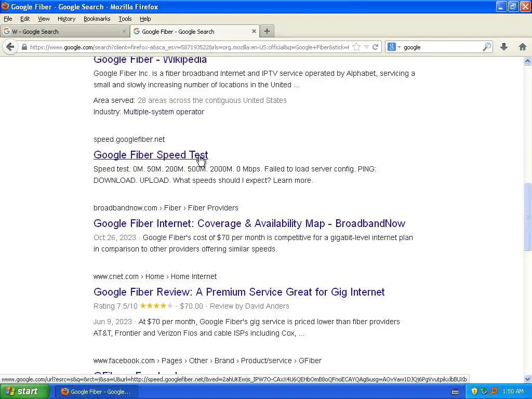Open the File menu
532x399 pixels.
tap(8, 19)
